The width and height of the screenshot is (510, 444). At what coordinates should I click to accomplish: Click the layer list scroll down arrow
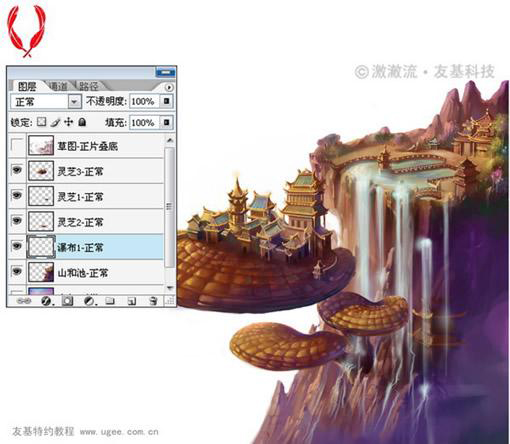170,288
